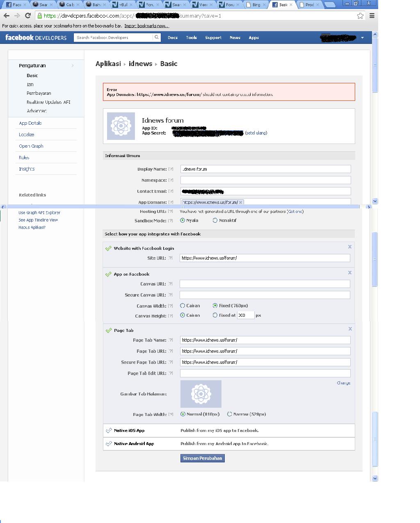420x523 pixels.
Task: Click the Canvas Height pixel value field
Action: (246, 315)
